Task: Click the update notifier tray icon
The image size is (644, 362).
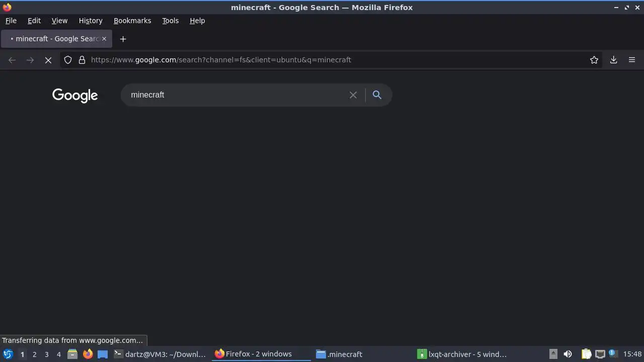Action: 613,353
